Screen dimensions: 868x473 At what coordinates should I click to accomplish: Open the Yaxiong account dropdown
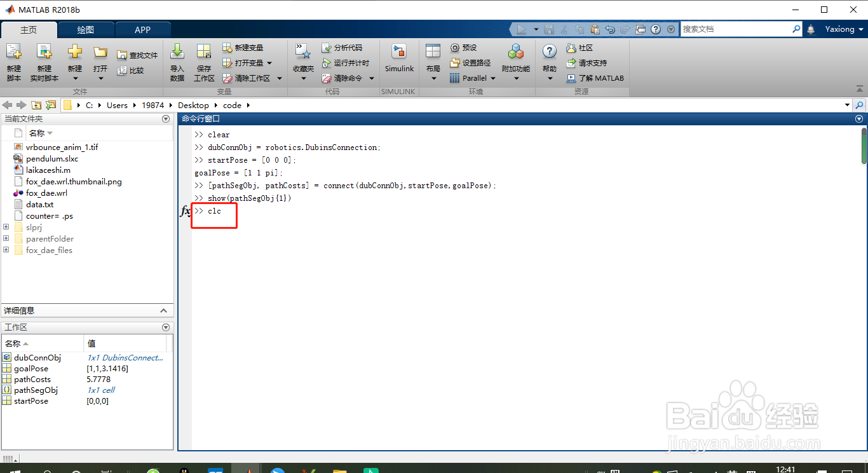point(861,29)
